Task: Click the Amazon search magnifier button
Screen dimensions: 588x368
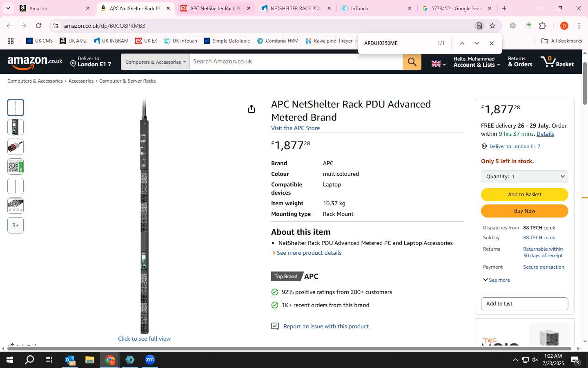Action: (412, 62)
